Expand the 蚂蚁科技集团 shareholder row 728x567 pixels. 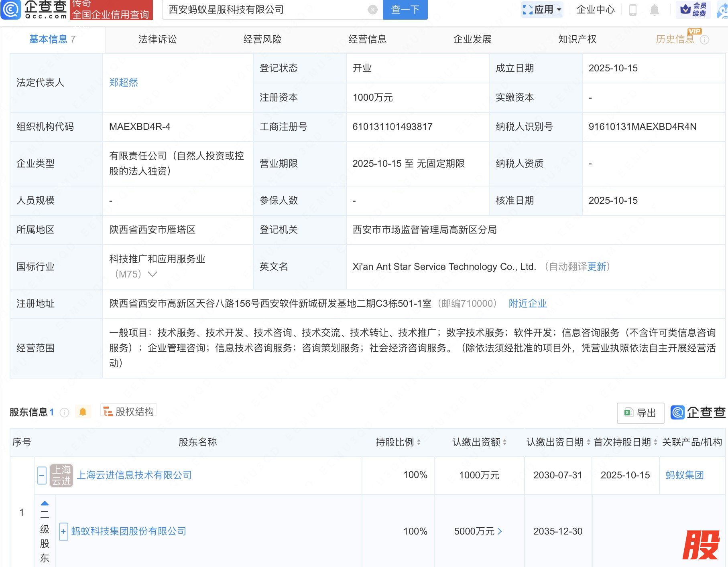(x=63, y=532)
